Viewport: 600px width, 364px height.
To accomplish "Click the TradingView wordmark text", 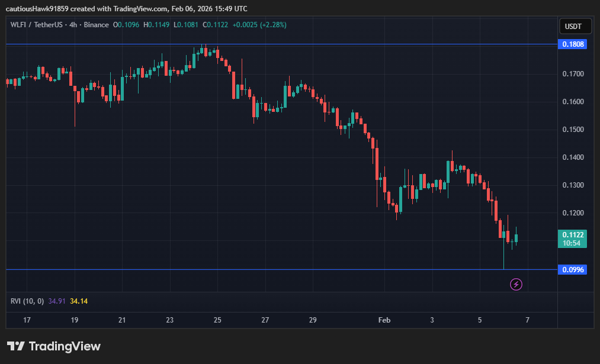I will coord(65,346).
